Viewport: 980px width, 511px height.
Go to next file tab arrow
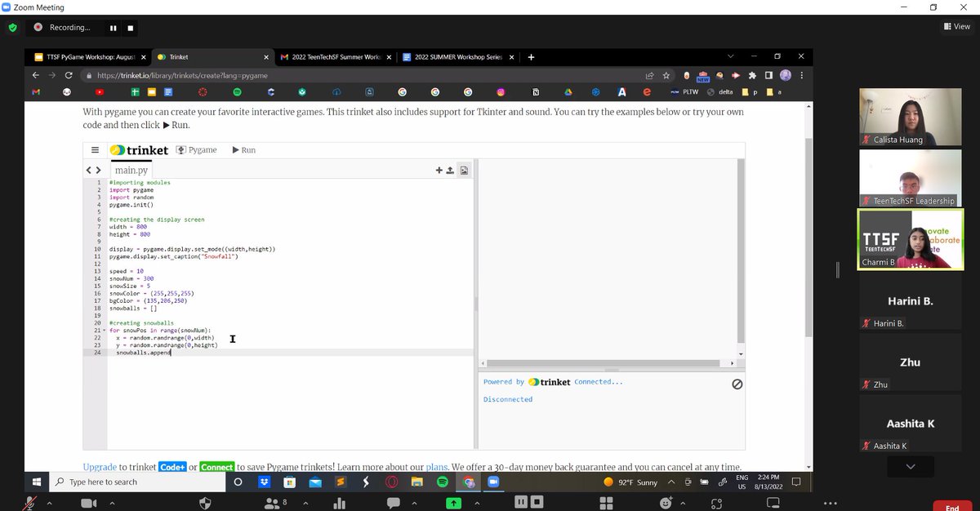click(x=100, y=171)
